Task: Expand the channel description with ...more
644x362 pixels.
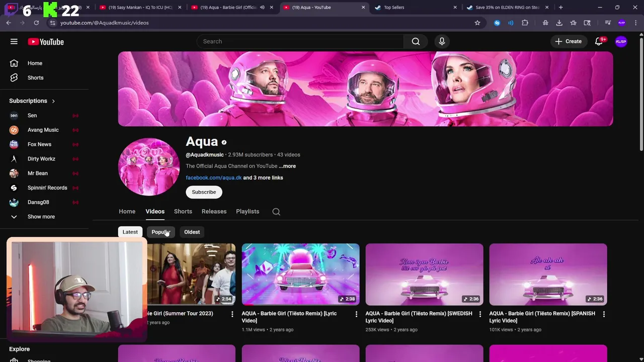Action: [287, 166]
